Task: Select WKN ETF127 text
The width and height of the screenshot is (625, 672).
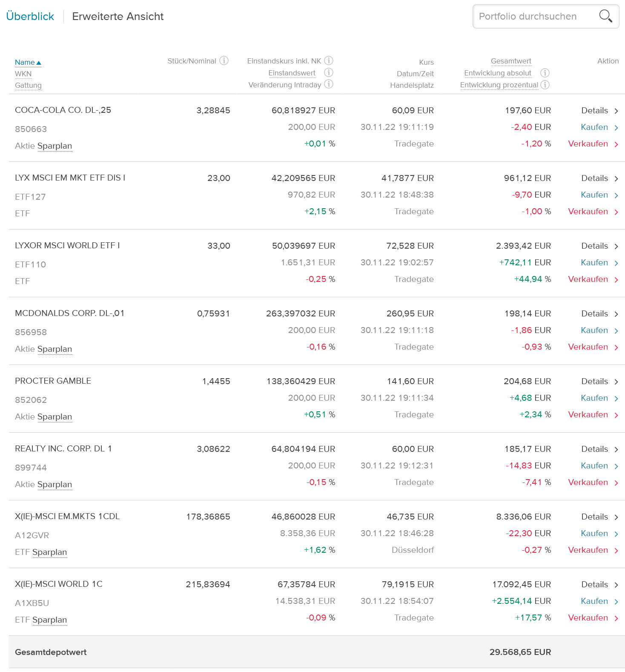Action: [30, 197]
